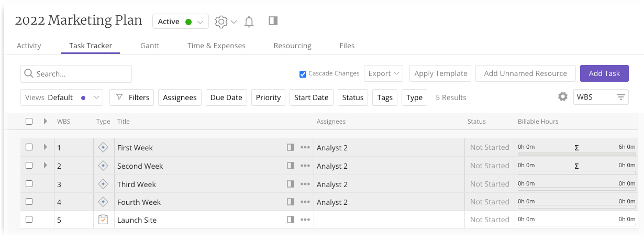This screenshot has height=240, width=644.
Task: Select the Third Week row checkbox
Action: [29, 184]
